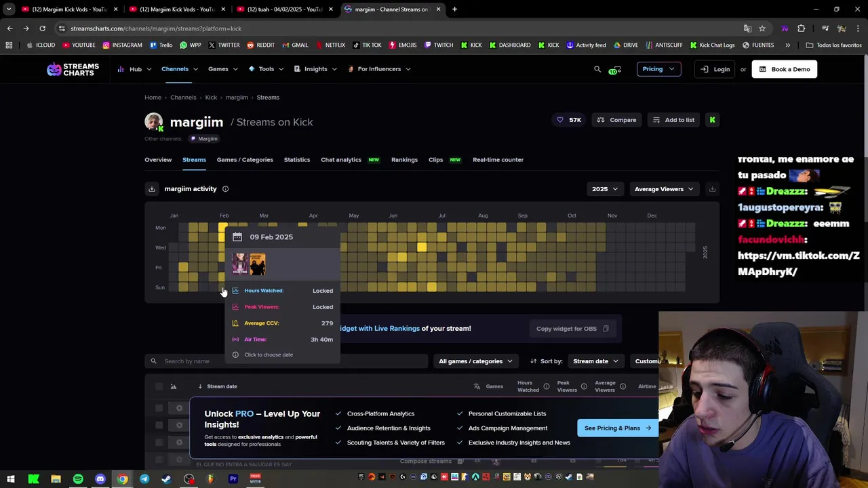Click the margiim avatar image
This screenshot has height=488, width=868.
pyautogui.click(x=154, y=122)
